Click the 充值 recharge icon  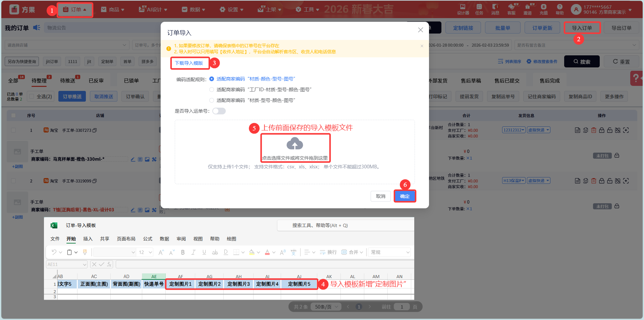pos(543,7)
